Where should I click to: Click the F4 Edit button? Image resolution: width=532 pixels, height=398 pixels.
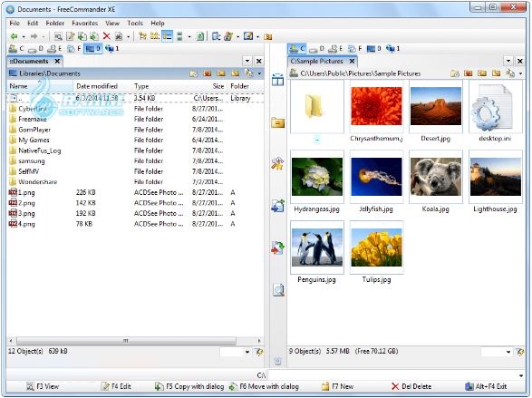tap(116, 386)
